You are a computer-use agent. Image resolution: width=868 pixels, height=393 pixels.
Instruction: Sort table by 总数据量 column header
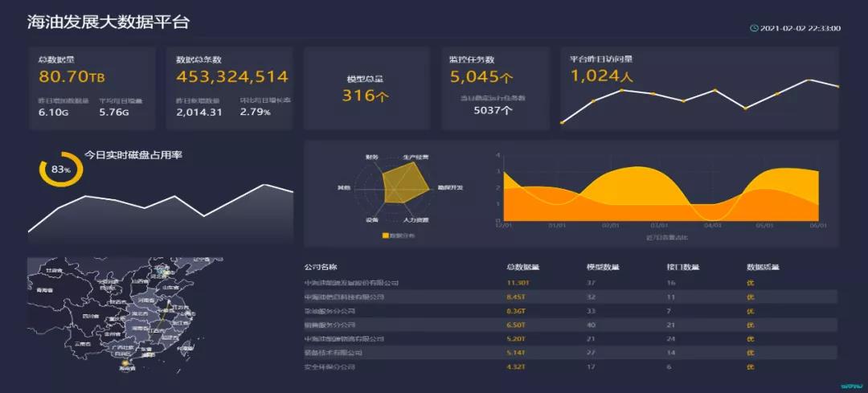pos(522,268)
